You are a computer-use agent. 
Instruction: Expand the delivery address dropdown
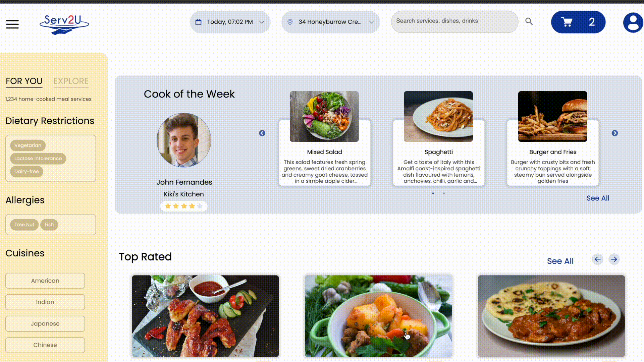tap(330, 22)
